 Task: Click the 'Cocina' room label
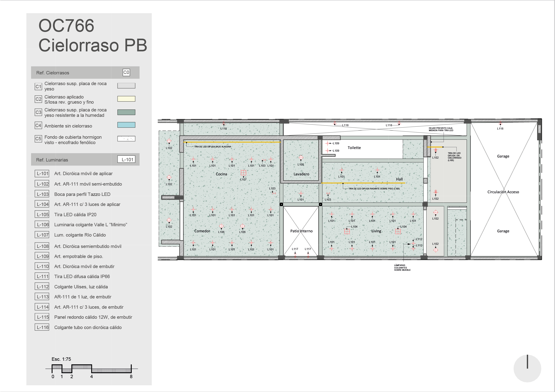click(x=222, y=174)
